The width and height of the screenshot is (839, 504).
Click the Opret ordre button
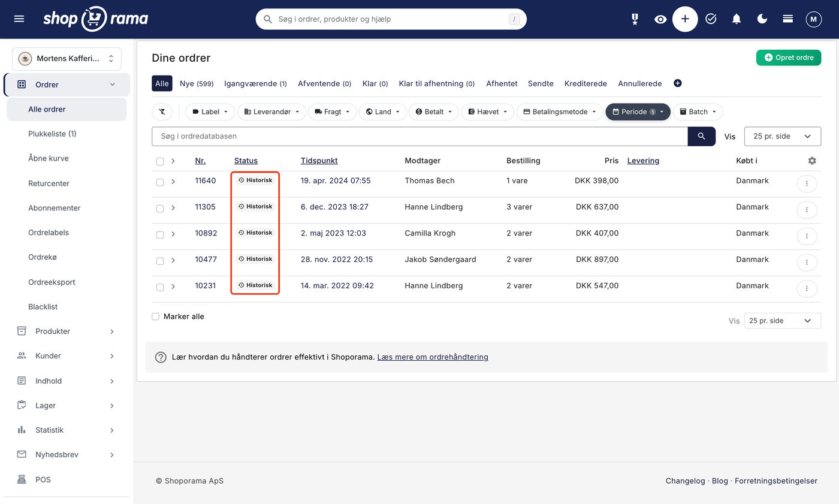(789, 58)
